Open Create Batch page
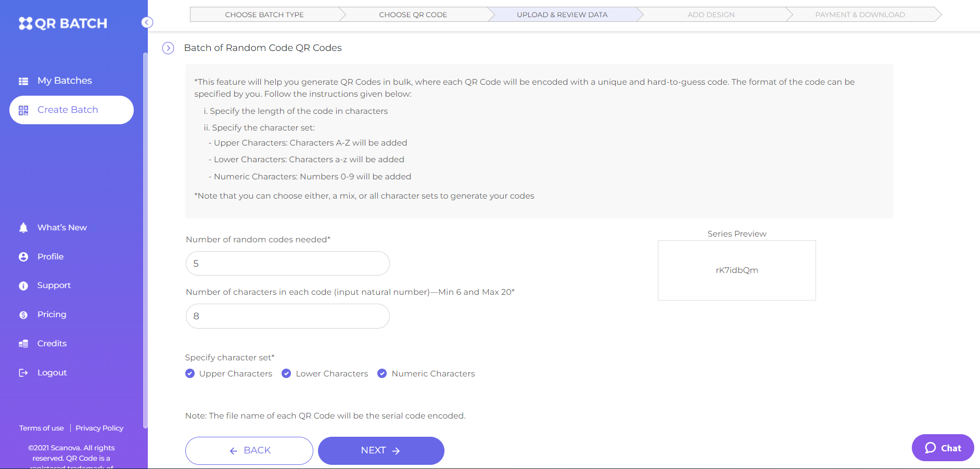 tap(71, 110)
